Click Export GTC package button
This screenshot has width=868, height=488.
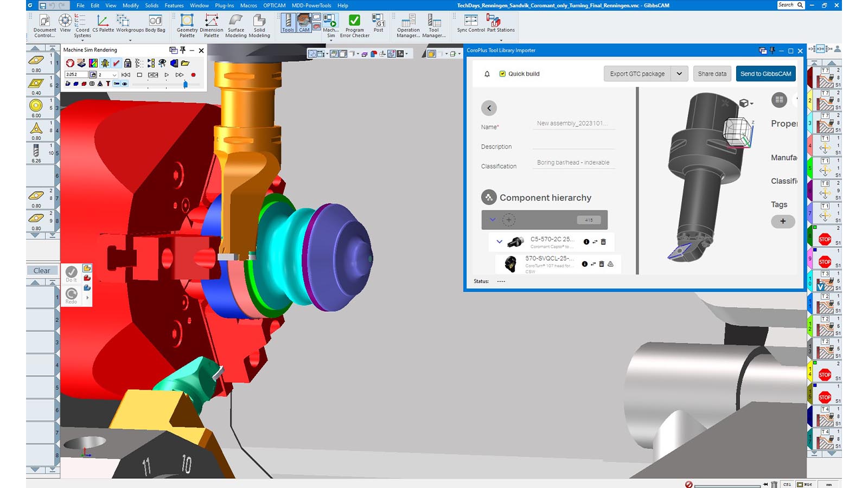637,74
